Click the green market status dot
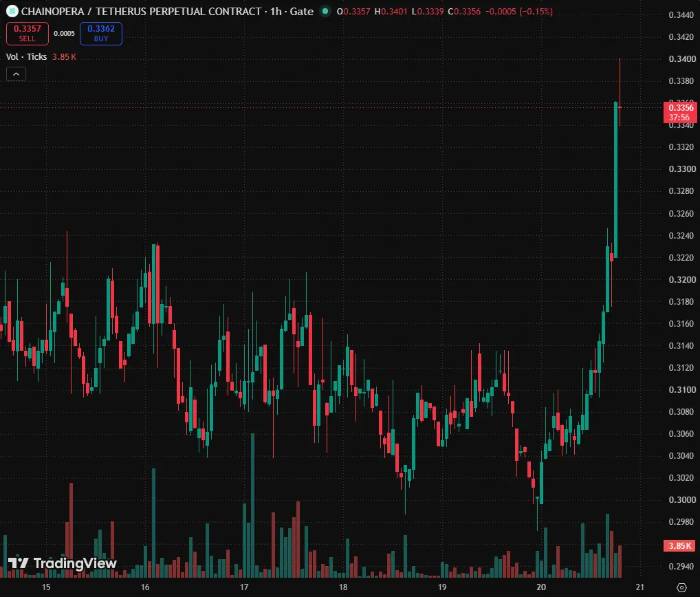700x597 pixels. pyautogui.click(x=325, y=11)
